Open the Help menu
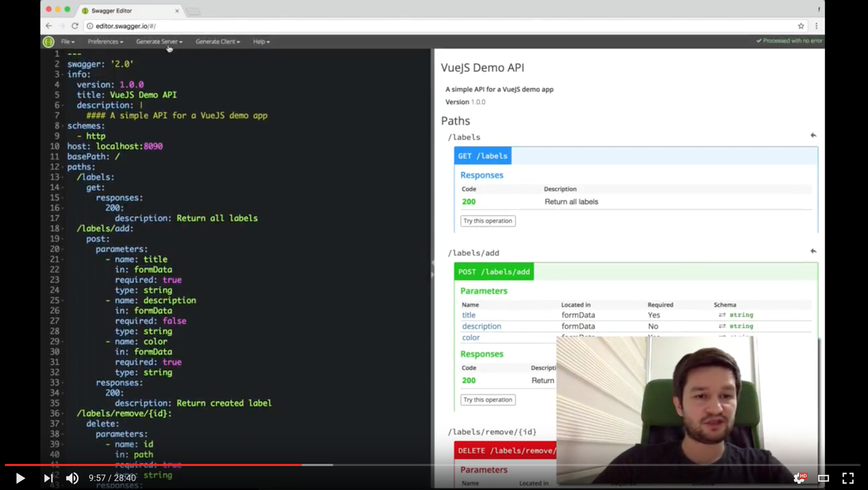The image size is (868, 490). tap(262, 42)
